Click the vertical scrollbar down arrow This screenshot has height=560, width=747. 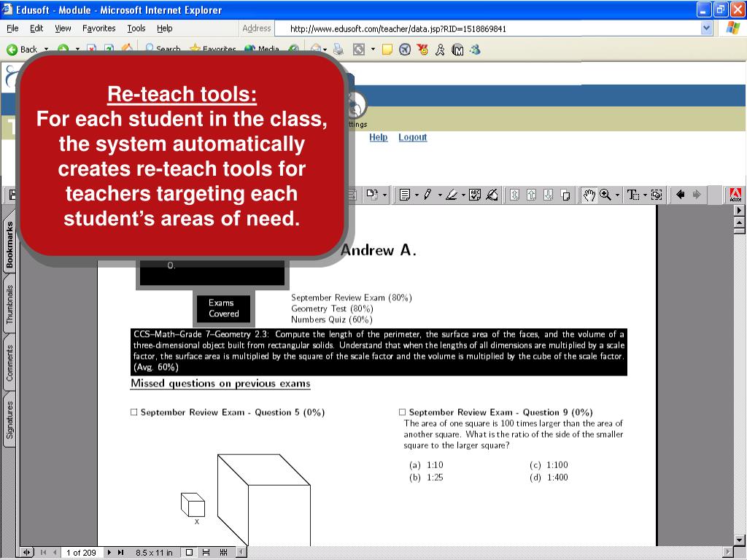point(740,540)
